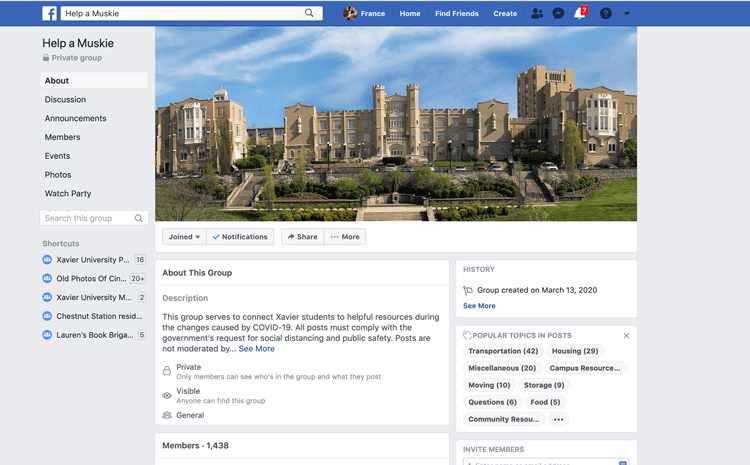750x465 pixels.
Task: Open Create in top bar
Action: [505, 13]
